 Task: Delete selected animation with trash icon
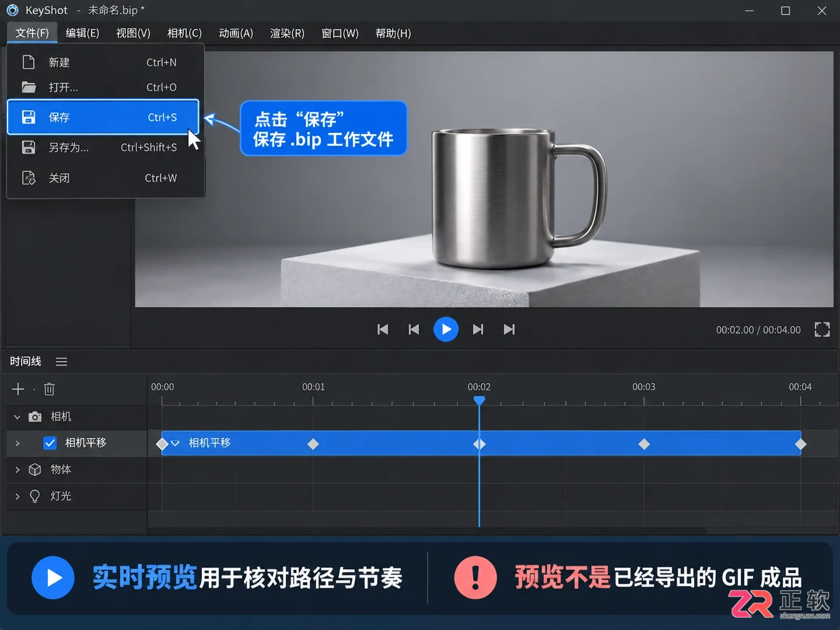tap(49, 389)
